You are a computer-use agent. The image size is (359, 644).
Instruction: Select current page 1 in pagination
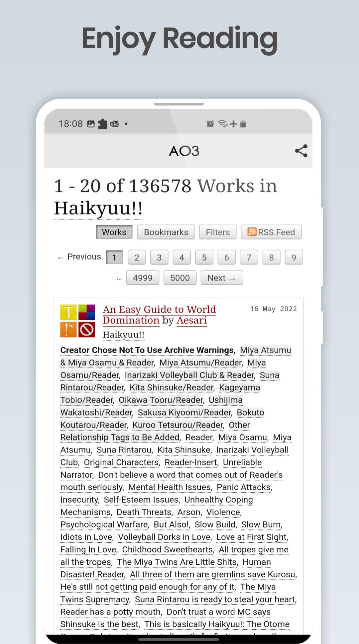[x=114, y=257]
